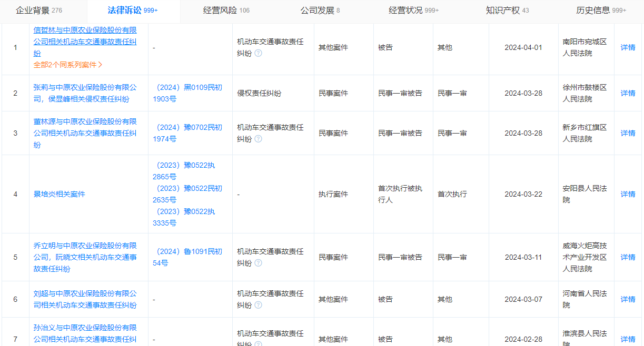Click 民事一审被告 in the 乔立明 row
The height and width of the screenshot is (346, 644).
coord(400,257)
